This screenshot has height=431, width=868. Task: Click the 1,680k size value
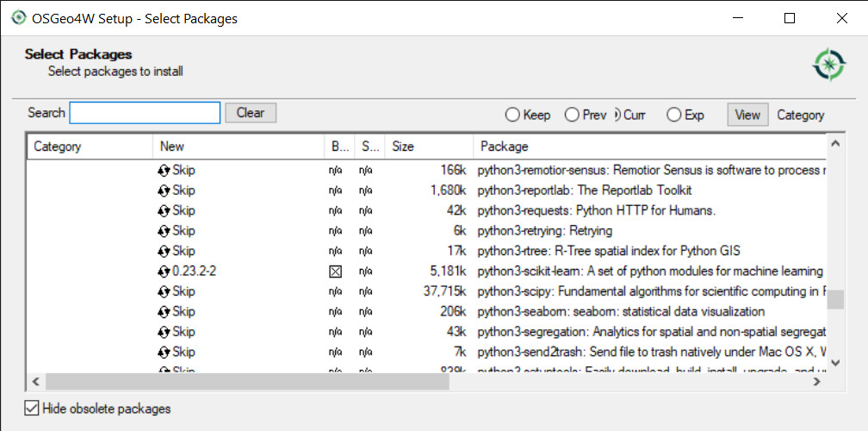click(x=449, y=191)
